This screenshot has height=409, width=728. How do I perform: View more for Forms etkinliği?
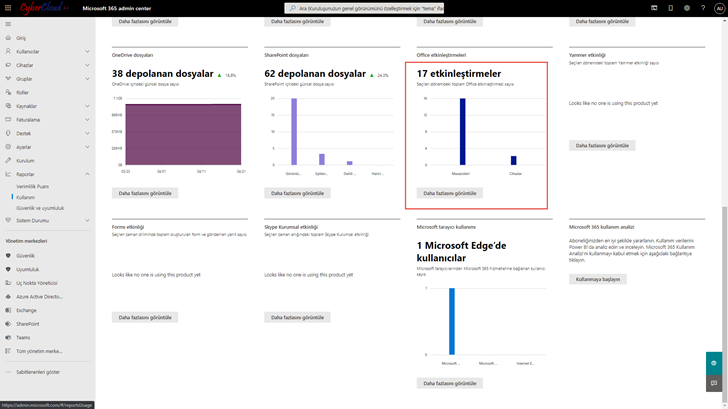pyautogui.click(x=145, y=318)
